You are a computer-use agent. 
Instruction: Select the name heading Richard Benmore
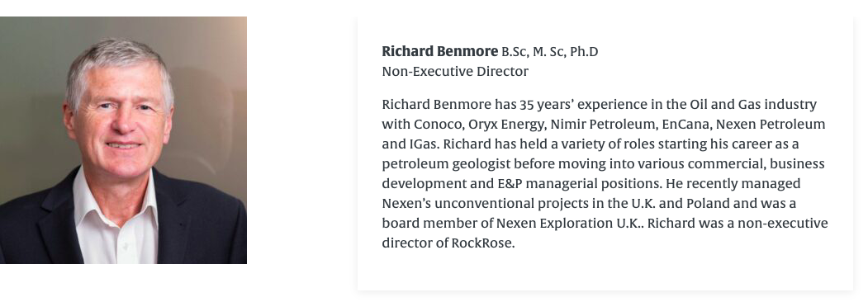(x=439, y=51)
